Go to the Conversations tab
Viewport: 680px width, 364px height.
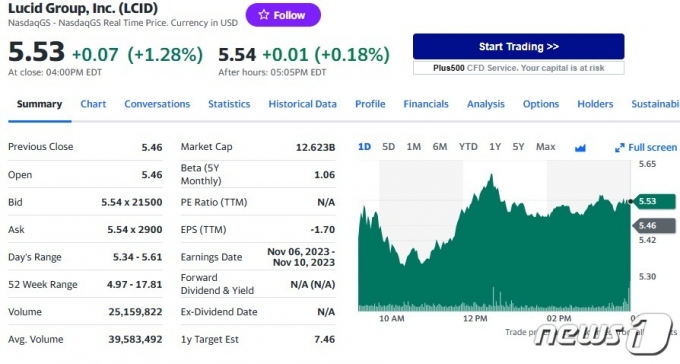pos(157,104)
